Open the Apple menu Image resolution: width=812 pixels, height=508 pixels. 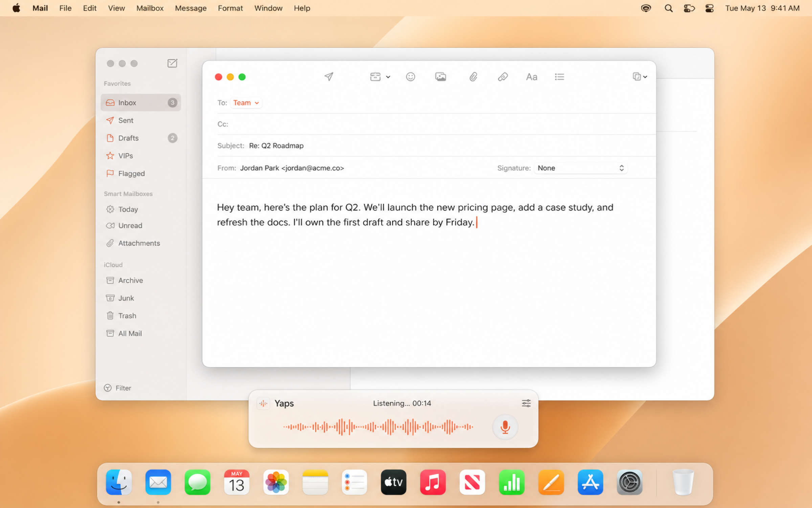point(16,8)
